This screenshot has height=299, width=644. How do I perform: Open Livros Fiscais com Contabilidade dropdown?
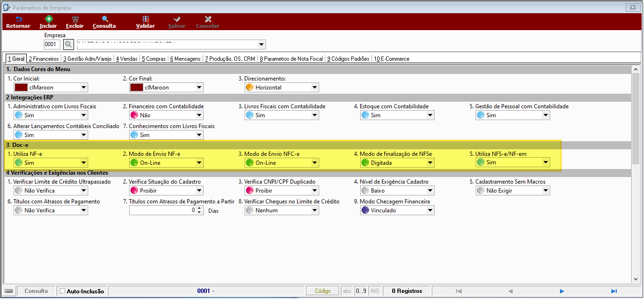pyautogui.click(x=314, y=115)
